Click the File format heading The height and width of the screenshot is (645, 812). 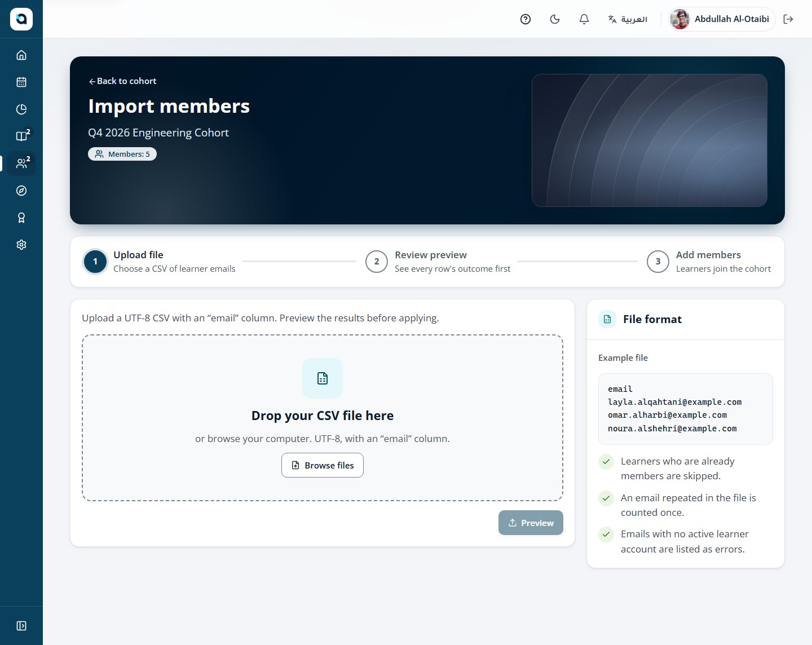click(652, 319)
